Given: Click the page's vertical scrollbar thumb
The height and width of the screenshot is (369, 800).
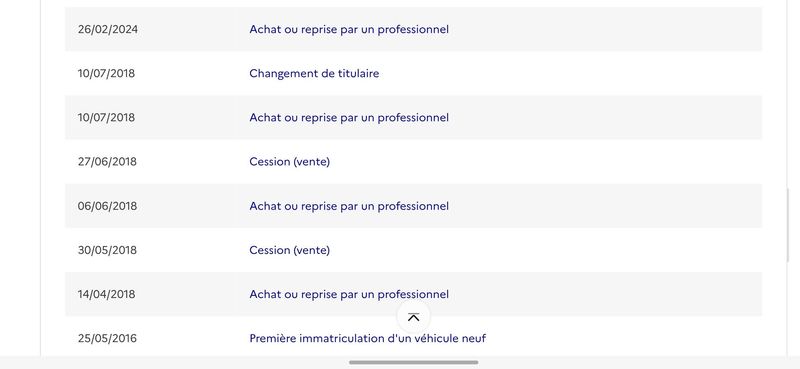Looking at the screenshot, I should click(788, 225).
